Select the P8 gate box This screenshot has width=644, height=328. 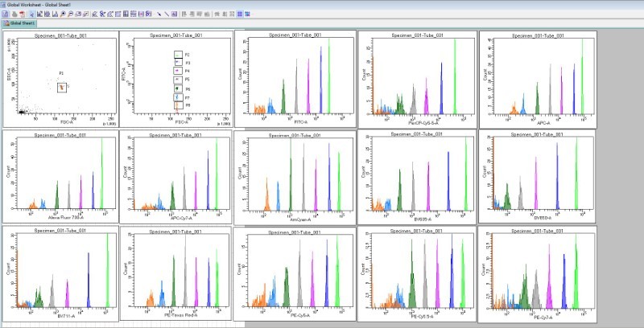click(x=179, y=105)
